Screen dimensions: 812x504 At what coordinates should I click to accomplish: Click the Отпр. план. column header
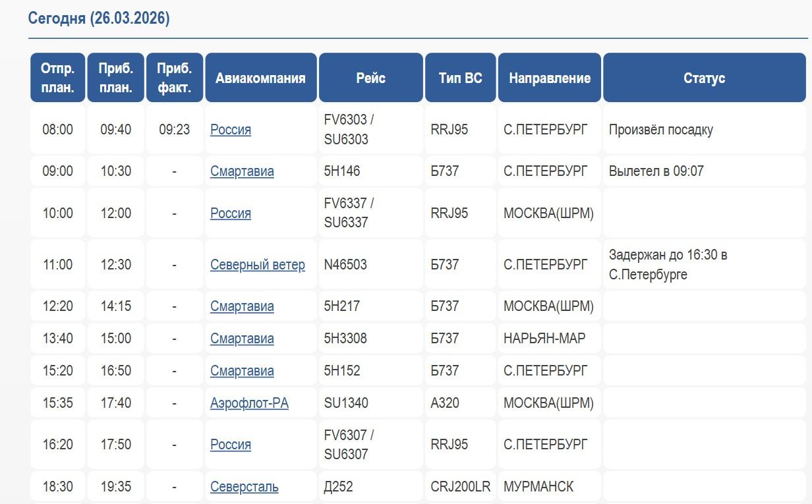[57, 78]
